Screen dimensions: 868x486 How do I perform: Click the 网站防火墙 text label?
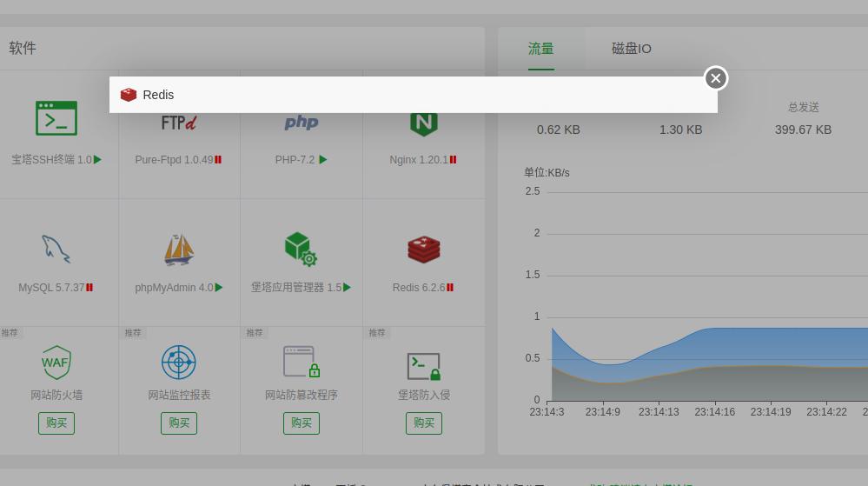coord(56,395)
